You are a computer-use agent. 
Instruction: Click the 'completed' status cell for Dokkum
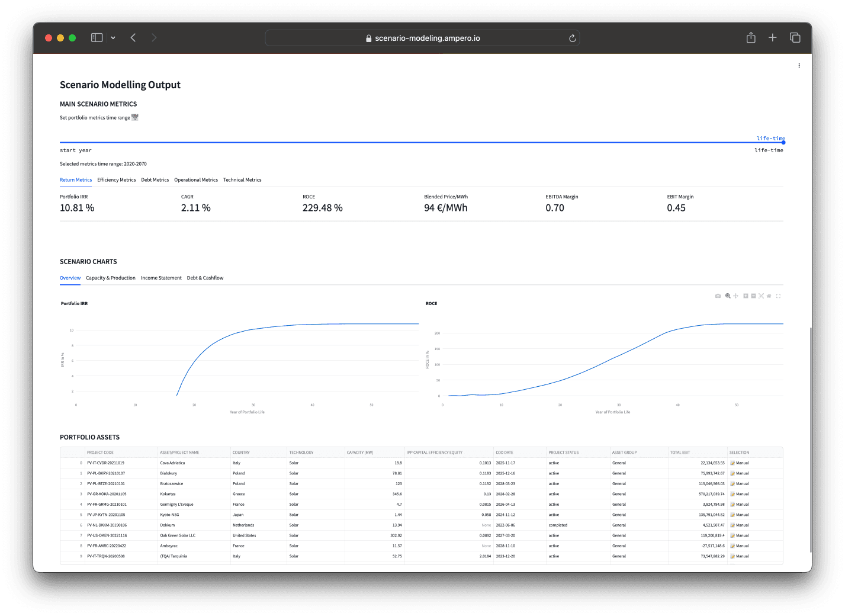[x=578, y=525]
